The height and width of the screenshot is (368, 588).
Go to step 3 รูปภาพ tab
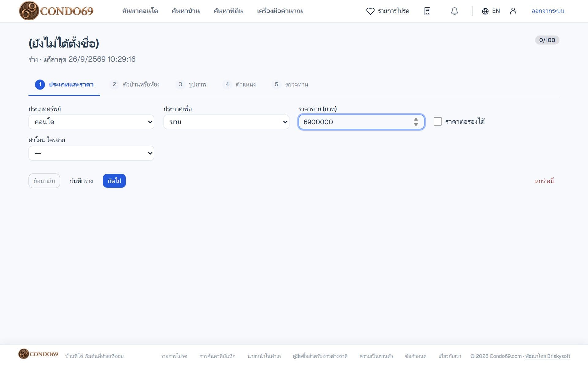(191, 85)
